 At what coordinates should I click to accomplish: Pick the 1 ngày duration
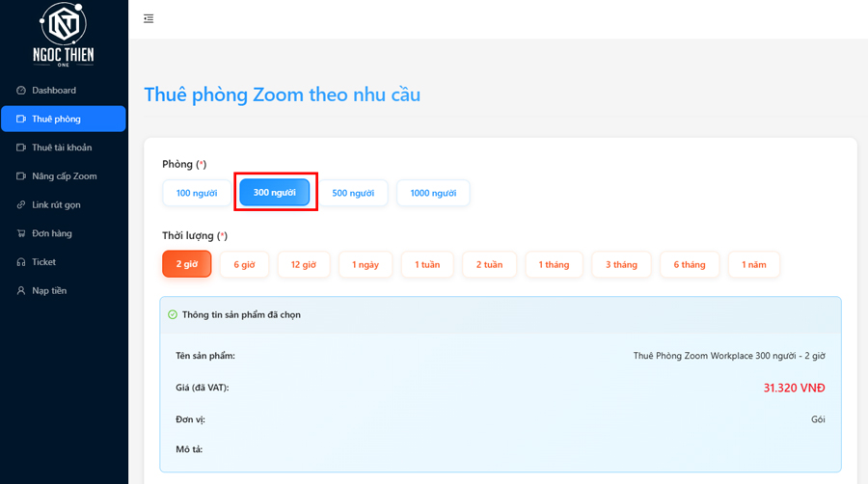pos(366,264)
